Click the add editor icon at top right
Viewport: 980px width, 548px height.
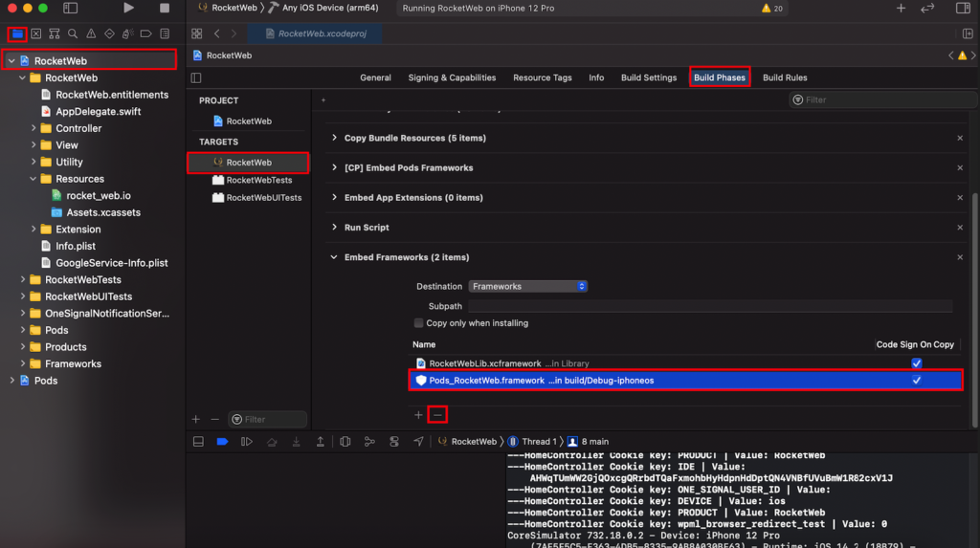coord(968,33)
